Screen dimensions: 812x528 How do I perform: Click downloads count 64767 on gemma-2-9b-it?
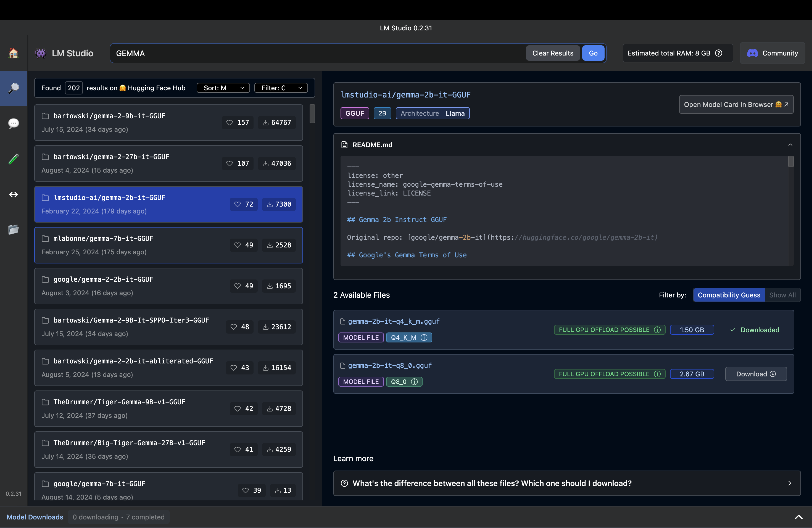coord(277,122)
